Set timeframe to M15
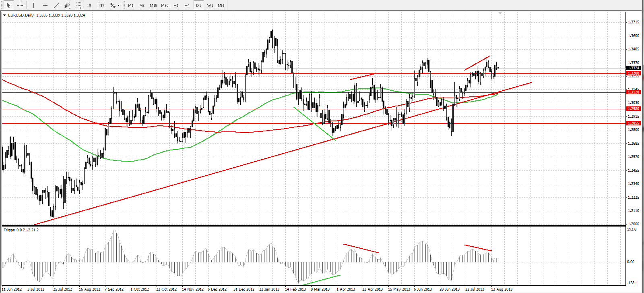Viewport: 644px width, 293px height. click(x=153, y=5)
